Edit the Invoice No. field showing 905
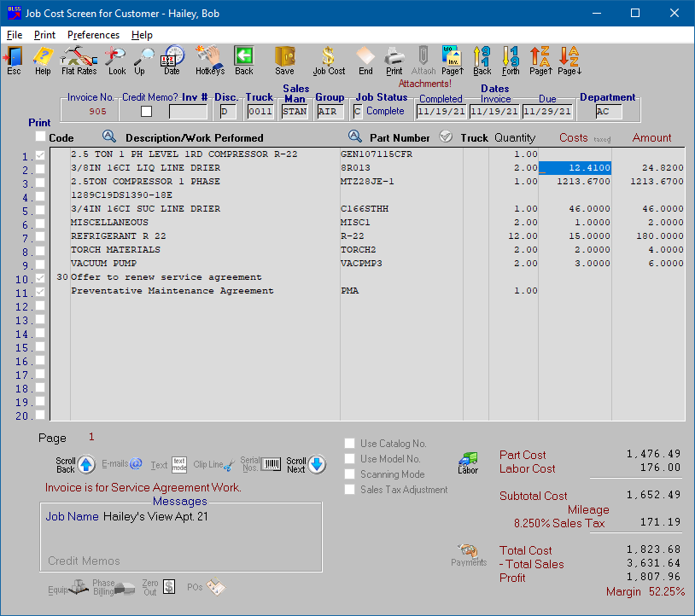The width and height of the screenshot is (695, 616). point(96,109)
